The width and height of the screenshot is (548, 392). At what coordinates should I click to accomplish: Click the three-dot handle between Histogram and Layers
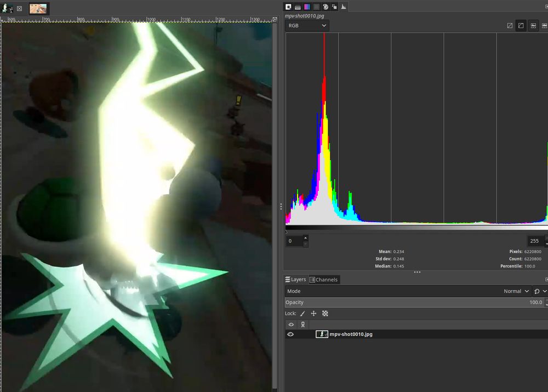(x=417, y=272)
